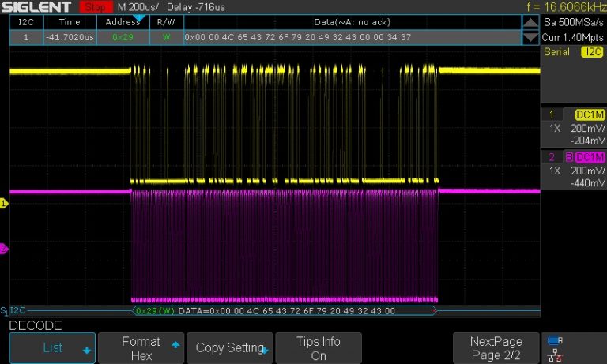This screenshot has height=364, width=607.
Task: Select the magenta channel 2 ground marker
Action: 4,250
